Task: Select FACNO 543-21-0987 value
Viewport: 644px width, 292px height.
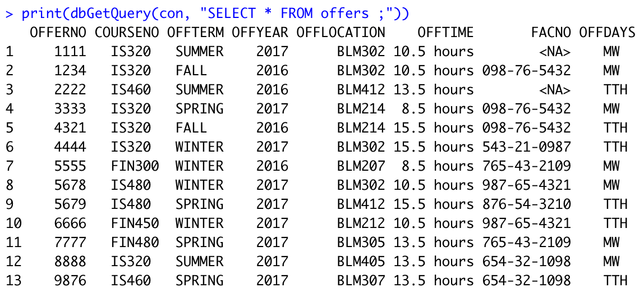Action: (x=526, y=147)
